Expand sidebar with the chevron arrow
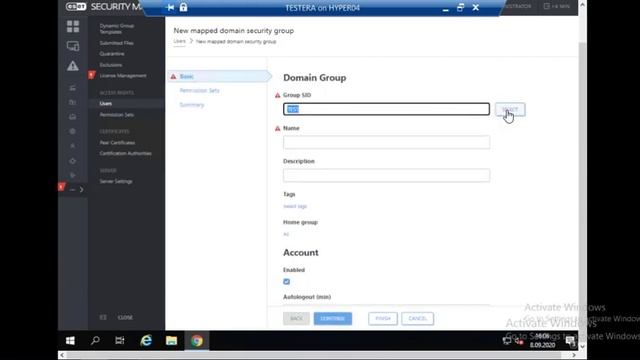This screenshot has width=640, height=360. pos(82,189)
